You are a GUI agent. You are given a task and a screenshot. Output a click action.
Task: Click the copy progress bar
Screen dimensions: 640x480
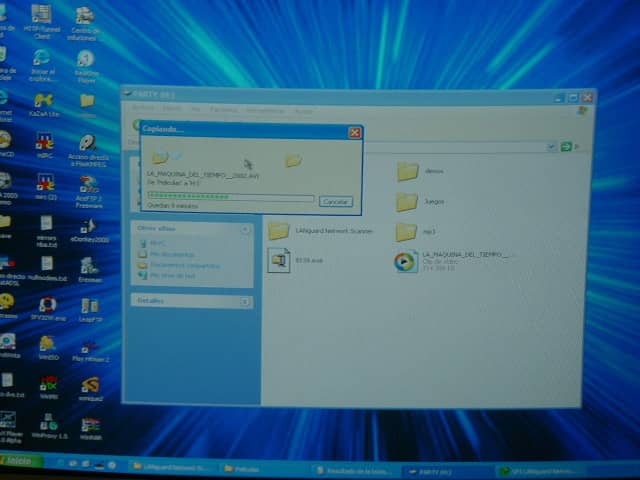tap(230, 197)
